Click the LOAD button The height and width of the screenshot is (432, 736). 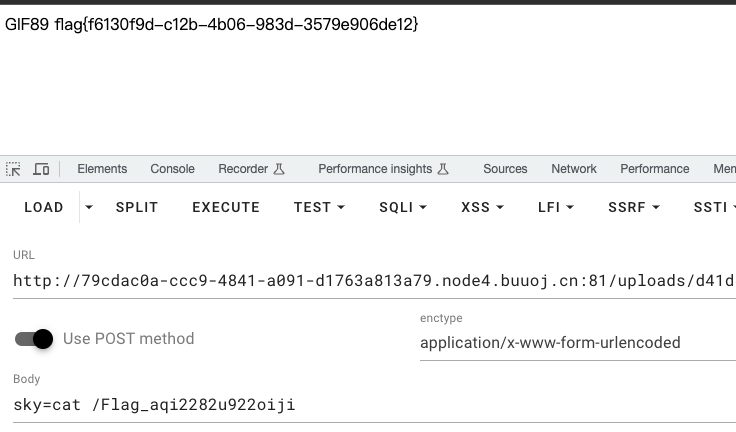point(44,207)
